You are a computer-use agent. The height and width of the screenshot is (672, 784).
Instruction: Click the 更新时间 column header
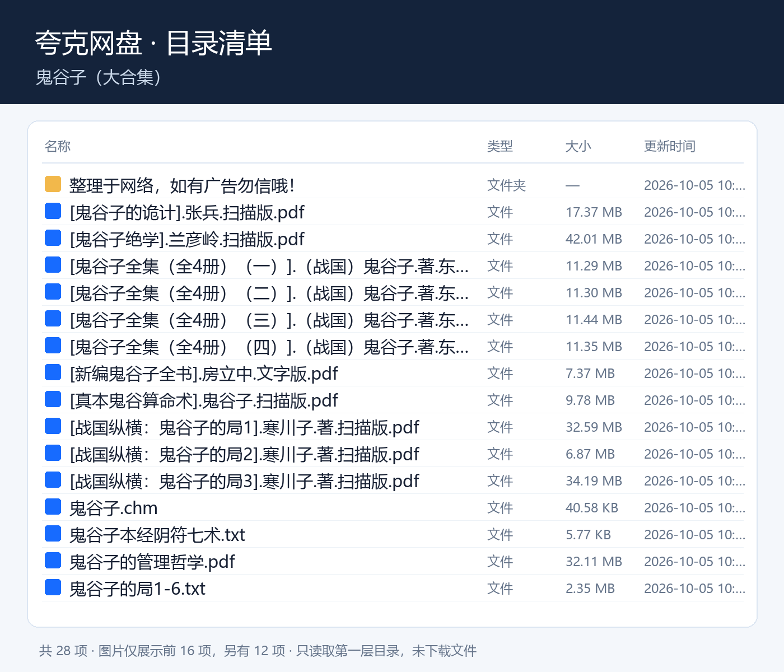[670, 146]
